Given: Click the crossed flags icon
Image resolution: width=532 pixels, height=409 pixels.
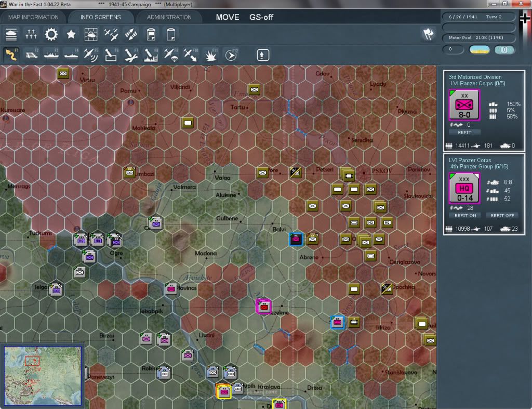Looking at the screenshot, I should tap(428, 34).
